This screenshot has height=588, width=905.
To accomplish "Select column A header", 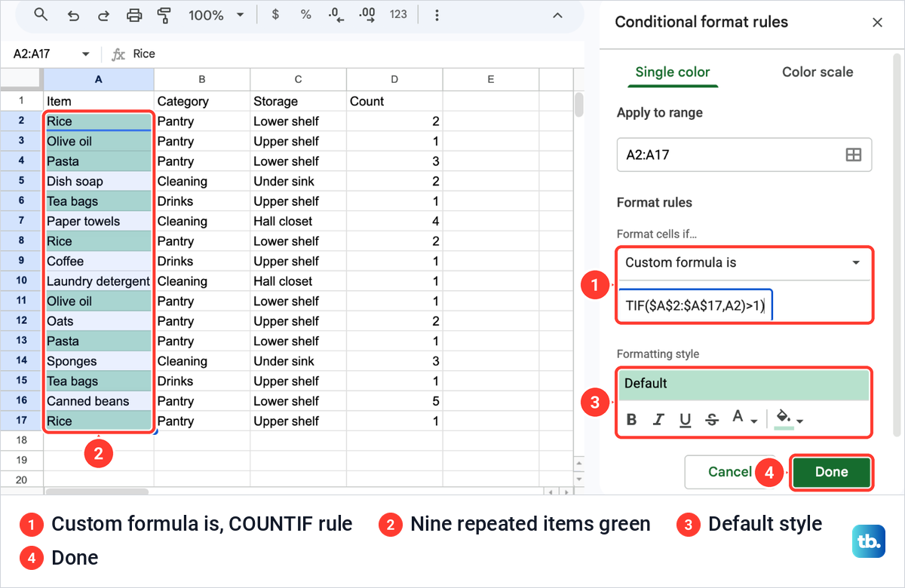I will 99,79.
